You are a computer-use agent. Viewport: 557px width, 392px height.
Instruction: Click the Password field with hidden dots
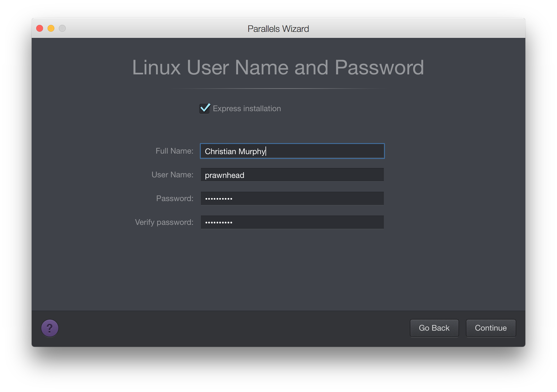(x=292, y=198)
